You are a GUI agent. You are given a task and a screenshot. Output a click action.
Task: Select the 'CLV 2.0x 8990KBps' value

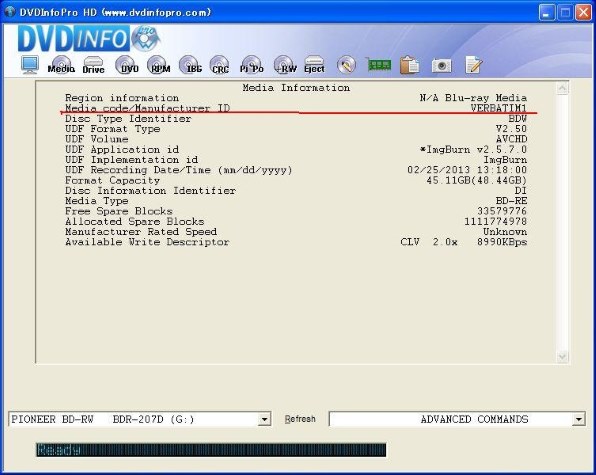tap(464, 242)
